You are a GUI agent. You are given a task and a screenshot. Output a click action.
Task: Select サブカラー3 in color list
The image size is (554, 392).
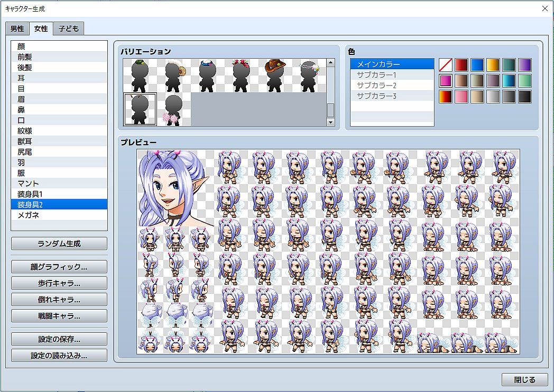point(392,96)
